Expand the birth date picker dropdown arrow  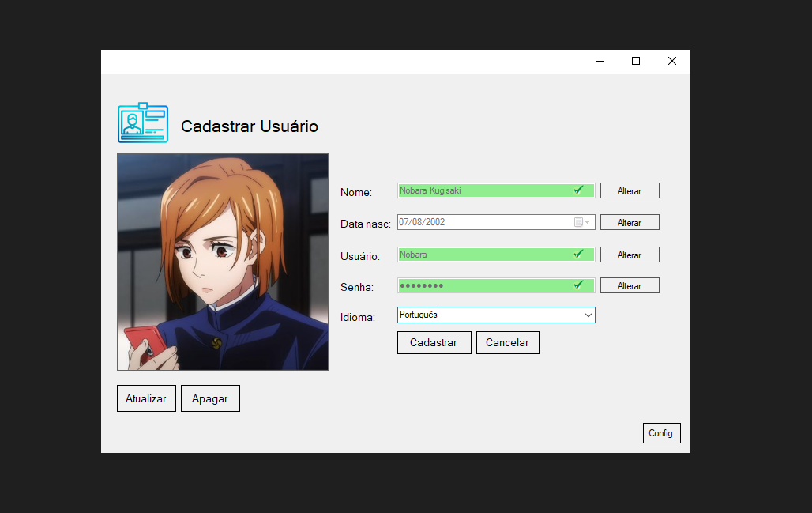click(x=589, y=222)
